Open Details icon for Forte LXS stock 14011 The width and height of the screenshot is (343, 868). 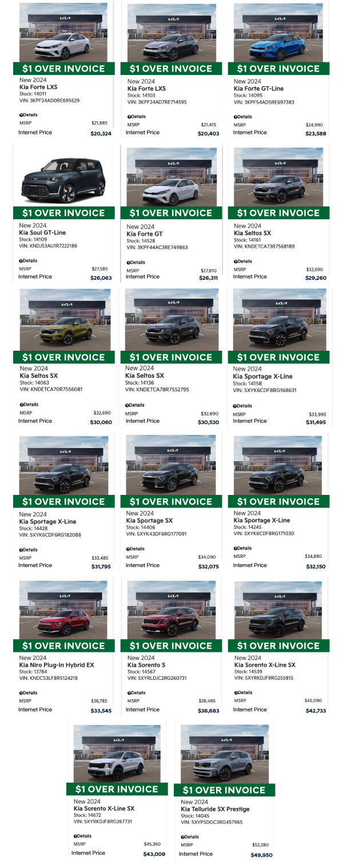point(21,115)
